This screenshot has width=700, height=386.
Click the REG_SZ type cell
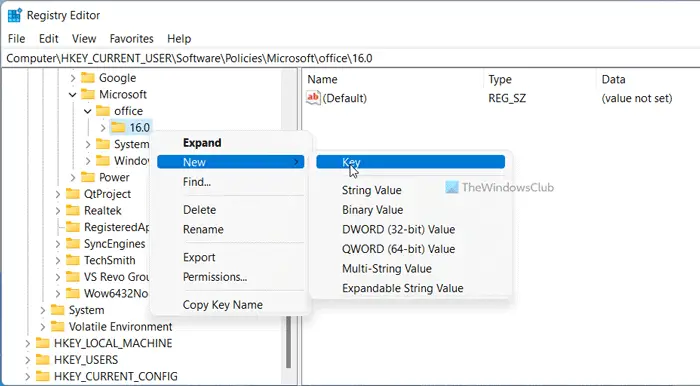click(507, 98)
